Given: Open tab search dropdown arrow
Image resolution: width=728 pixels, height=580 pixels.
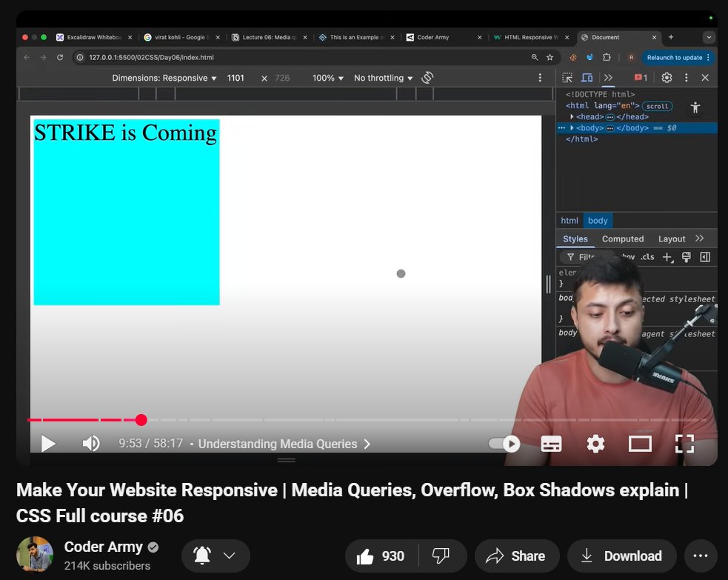Looking at the screenshot, I should click(709, 37).
